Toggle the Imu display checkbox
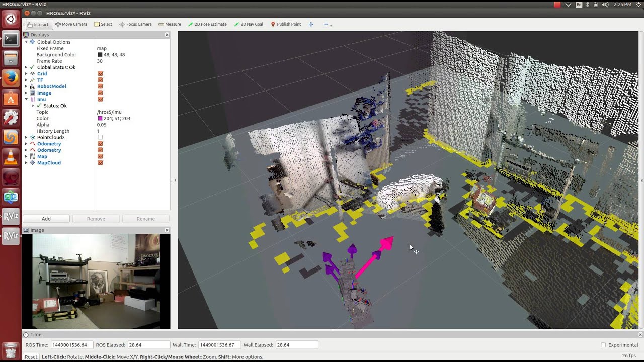 point(100,99)
